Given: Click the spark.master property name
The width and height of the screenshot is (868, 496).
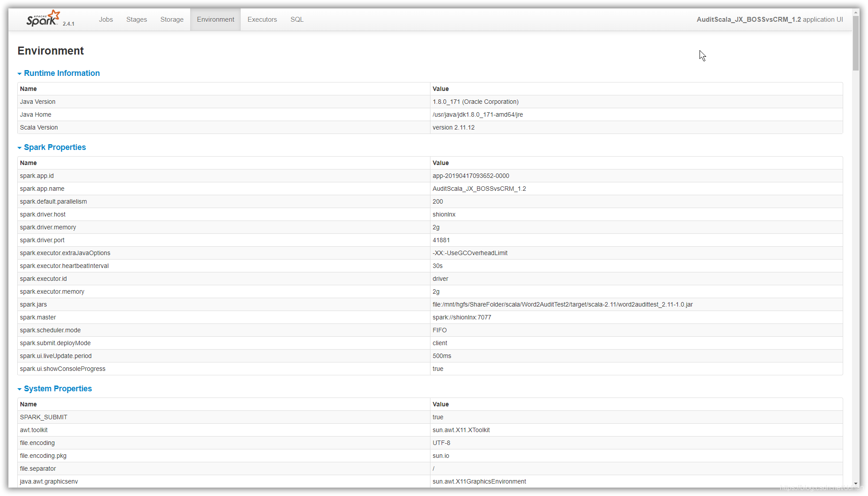Looking at the screenshot, I should click(x=38, y=317).
